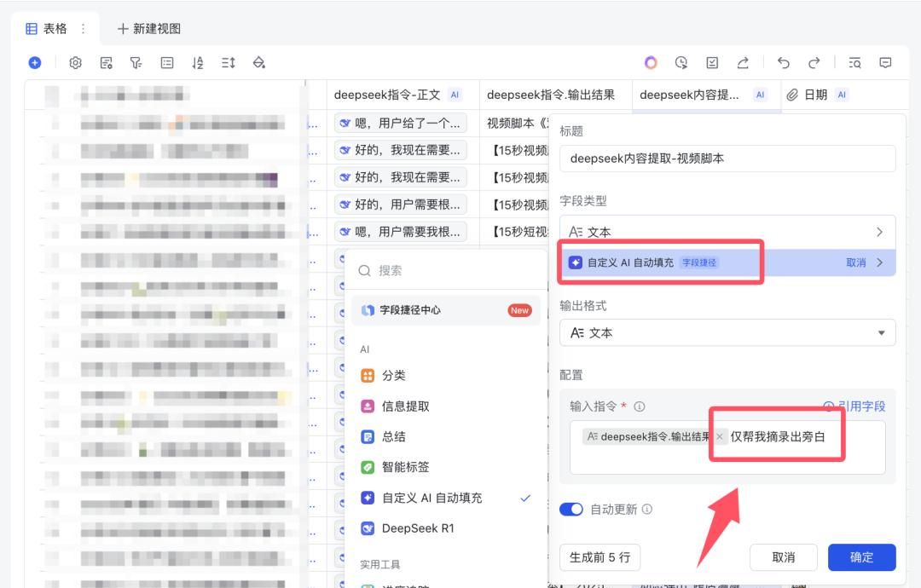Click the info icon beside 输入指令
This screenshot has width=921, height=588.
(640, 406)
